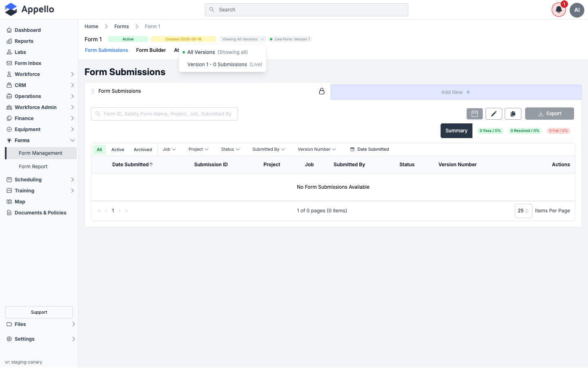Open the Project filter dropdown

click(x=198, y=150)
